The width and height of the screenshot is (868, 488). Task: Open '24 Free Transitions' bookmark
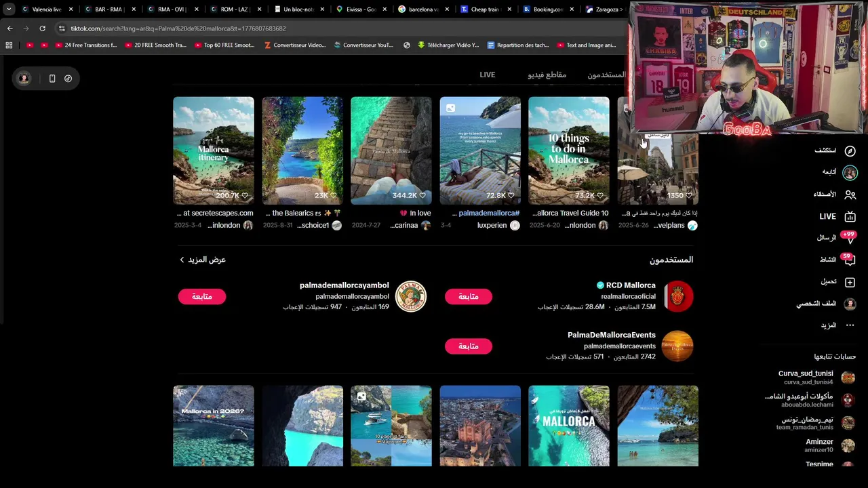click(86, 45)
